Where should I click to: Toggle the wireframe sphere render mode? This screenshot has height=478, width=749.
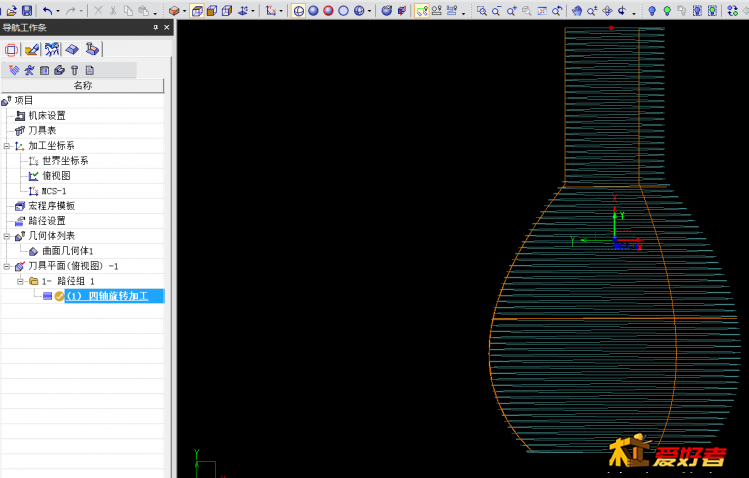299,11
